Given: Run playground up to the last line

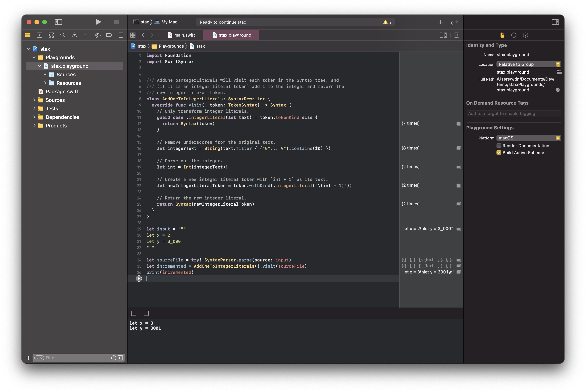Looking at the screenshot, I should 139,279.
